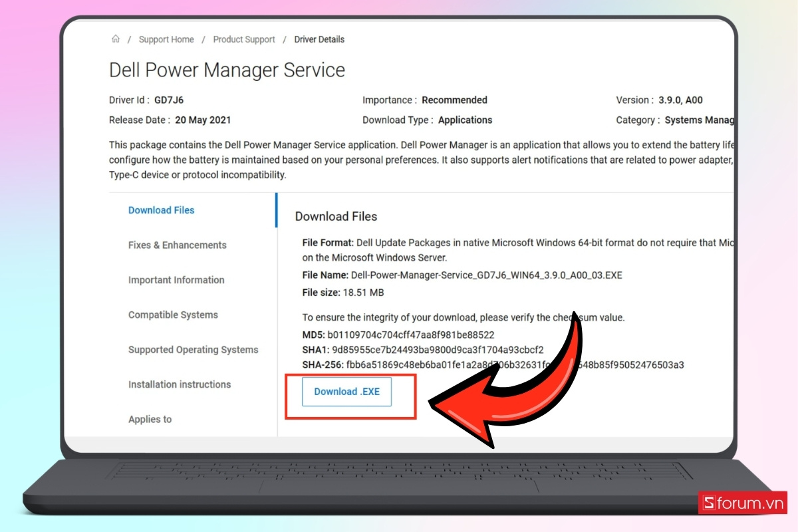The image size is (798, 532).
Task: Click the checksum integrity notice text
Action: click(x=464, y=318)
